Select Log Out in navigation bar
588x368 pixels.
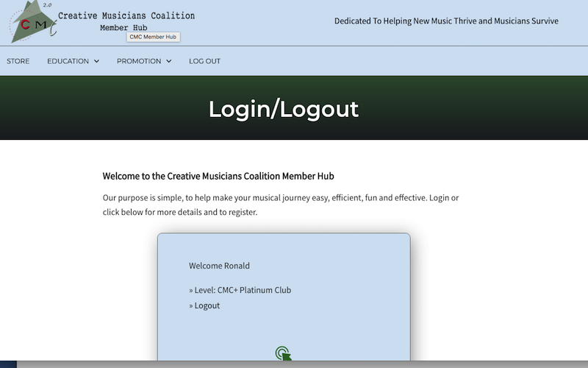[x=205, y=61]
